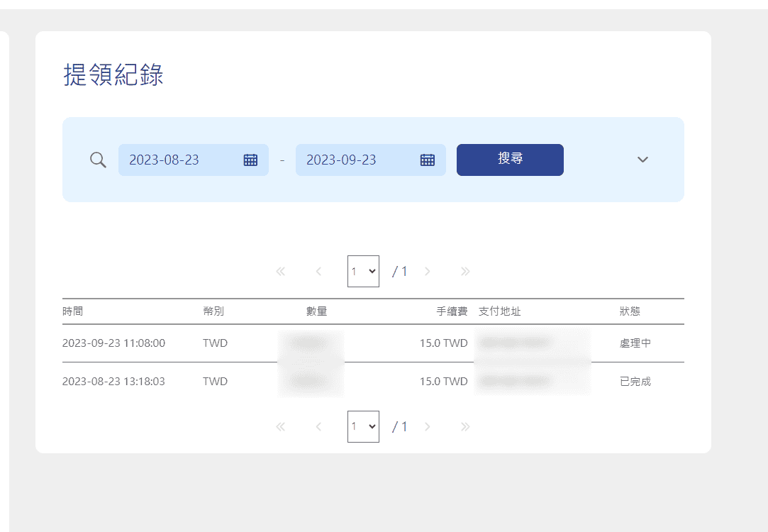This screenshot has width=768, height=532.
Task: Click the 已完成 status cell
Action: tap(635, 381)
